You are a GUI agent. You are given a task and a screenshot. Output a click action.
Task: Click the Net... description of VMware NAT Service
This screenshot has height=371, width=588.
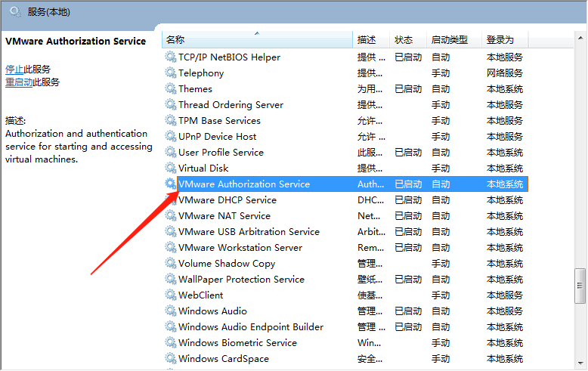tap(369, 216)
